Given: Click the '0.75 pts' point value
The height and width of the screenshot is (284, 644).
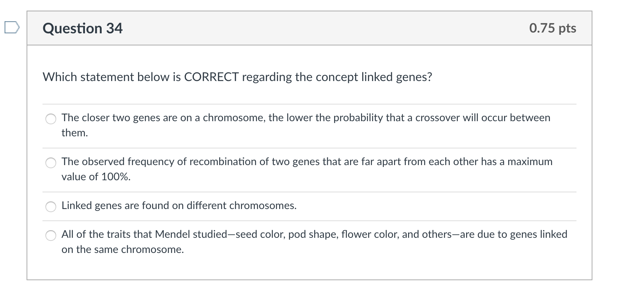Looking at the screenshot, I should click(553, 28).
